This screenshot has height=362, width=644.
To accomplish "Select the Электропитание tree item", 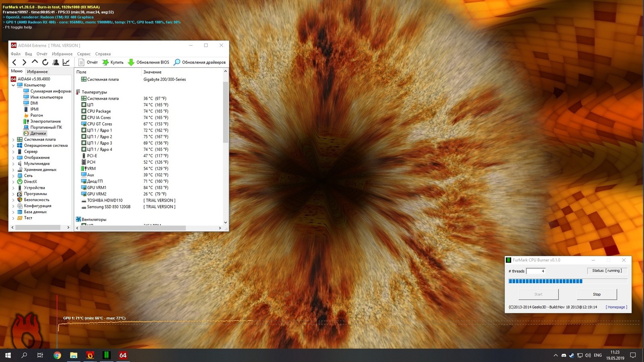I will tap(42, 121).
